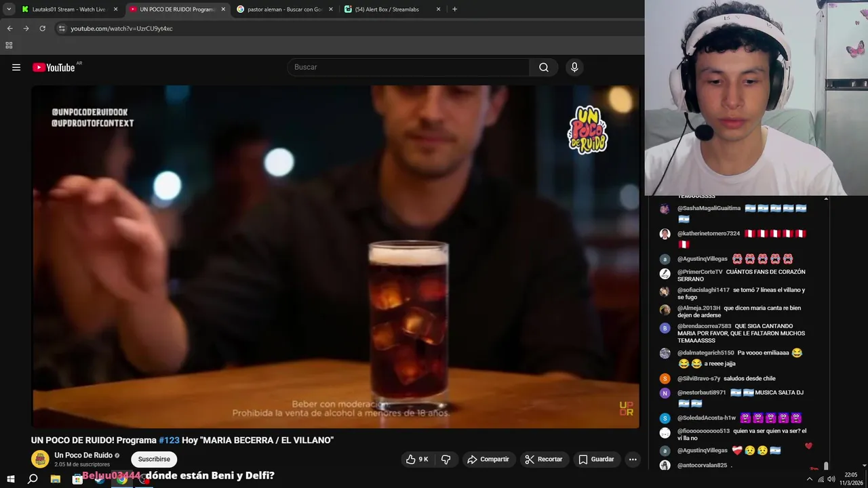The height and width of the screenshot is (488, 868).
Task: Close the Lautaks01 Stream tab
Action: point(115,9)
